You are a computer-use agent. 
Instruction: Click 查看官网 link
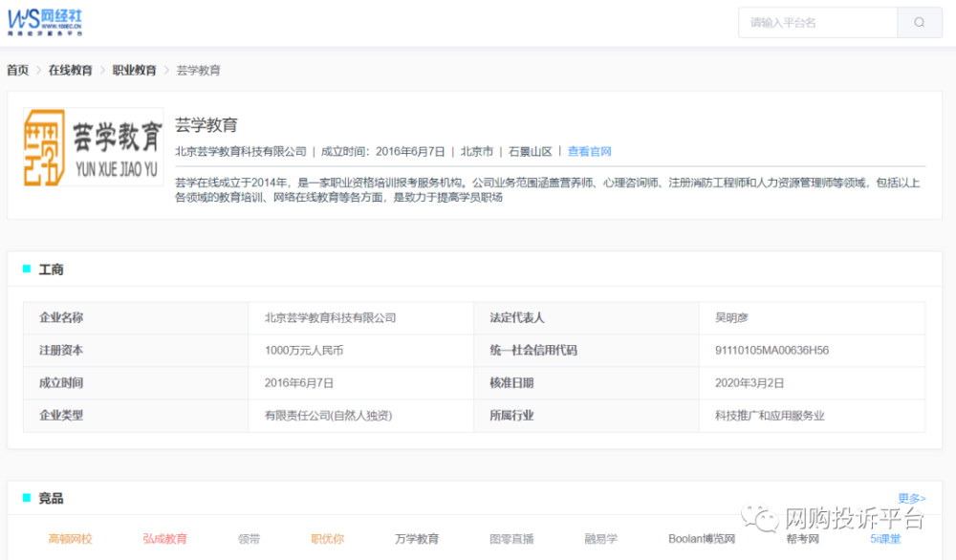point(589,151)
